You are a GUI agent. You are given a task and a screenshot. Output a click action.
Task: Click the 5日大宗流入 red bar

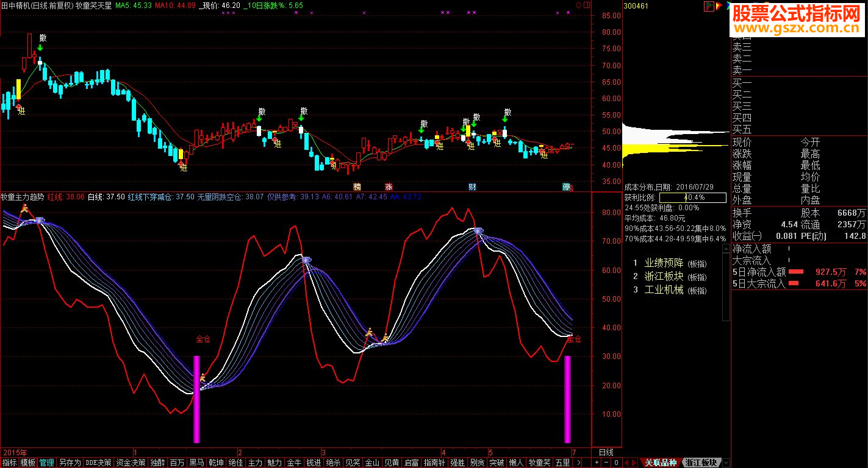coord(794,283)
